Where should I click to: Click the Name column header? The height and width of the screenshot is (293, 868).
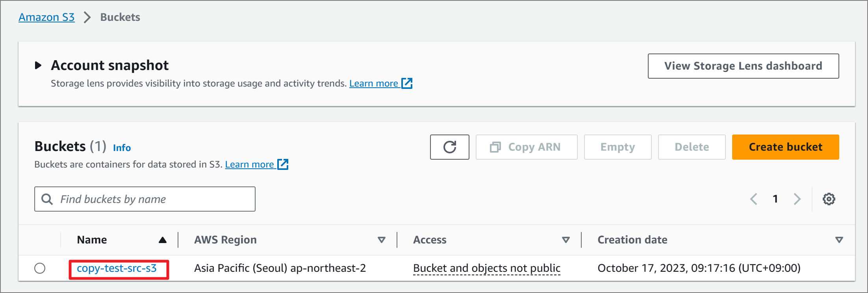point(92,240)
